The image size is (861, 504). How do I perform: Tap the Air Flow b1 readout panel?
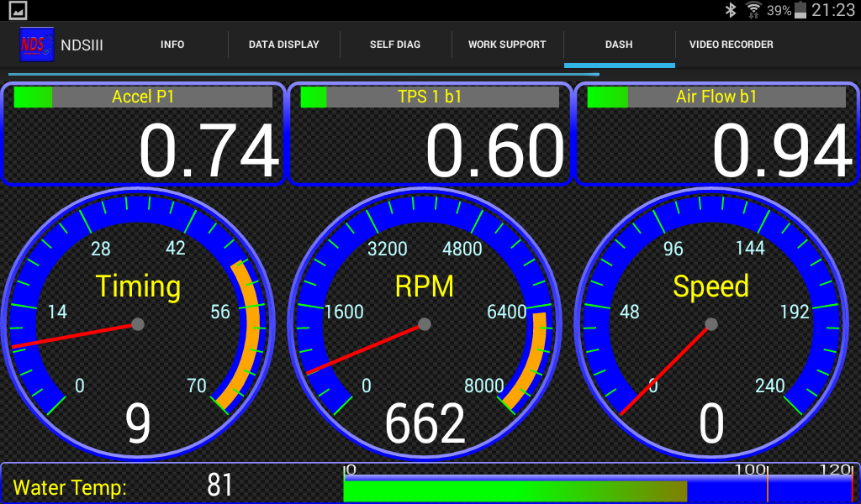[716, 134]
